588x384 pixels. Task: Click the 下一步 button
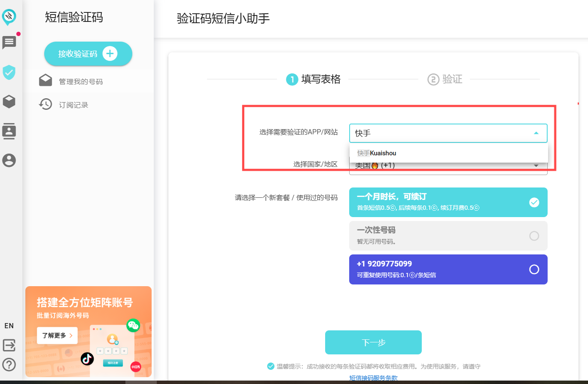[x=373, y=342]
